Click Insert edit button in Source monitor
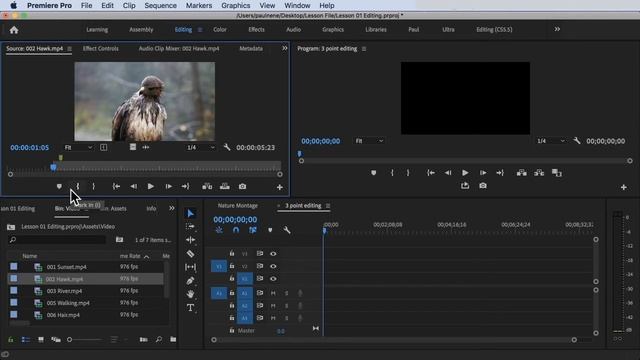Image resolution: width=640 pixels, height=360 pixels. coord(207,187)
